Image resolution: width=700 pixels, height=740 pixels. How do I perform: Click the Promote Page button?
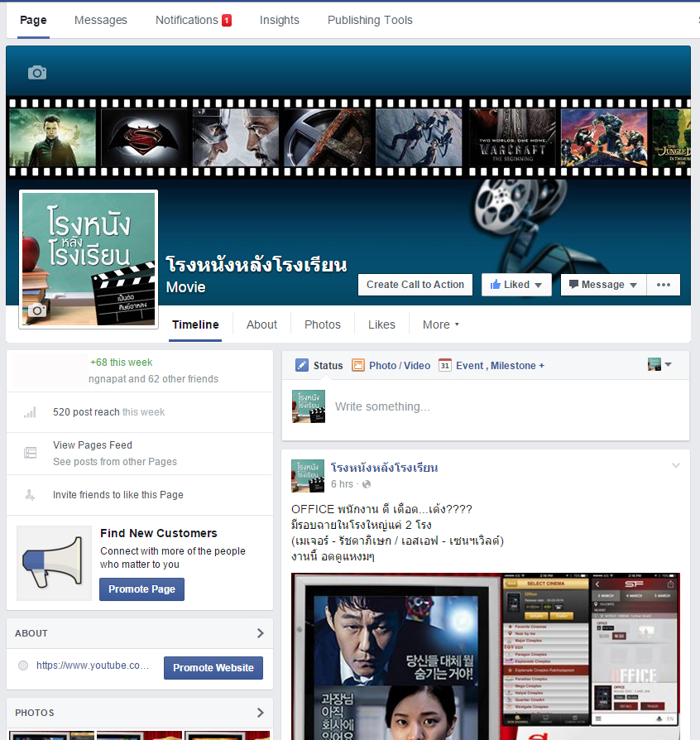coord(142,589)
